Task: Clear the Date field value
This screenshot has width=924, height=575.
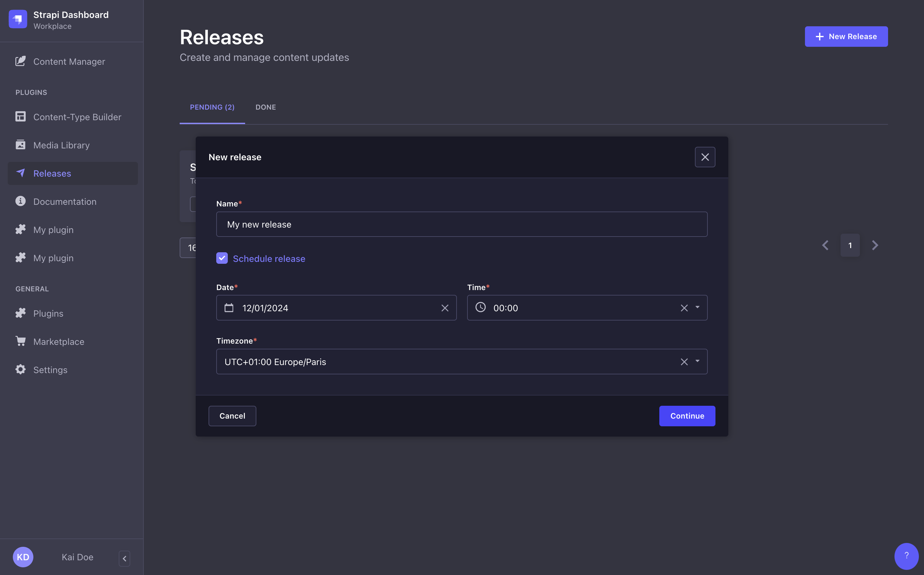Action: 445,307
